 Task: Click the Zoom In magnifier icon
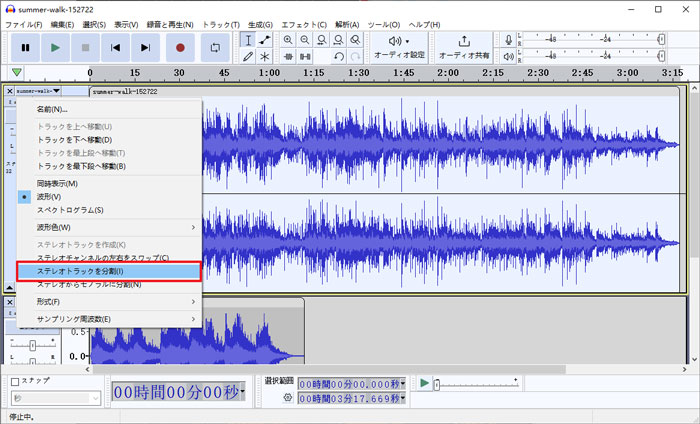[x=288, y=39]
